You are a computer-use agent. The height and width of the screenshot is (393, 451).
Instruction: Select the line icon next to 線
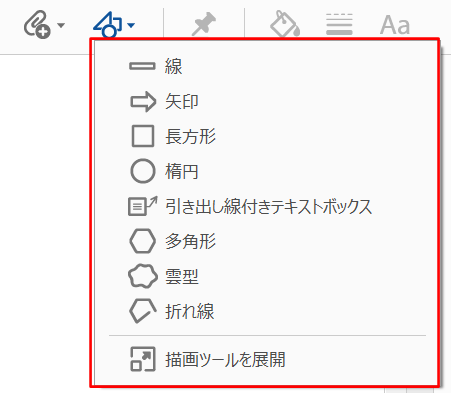click(142, 66)
